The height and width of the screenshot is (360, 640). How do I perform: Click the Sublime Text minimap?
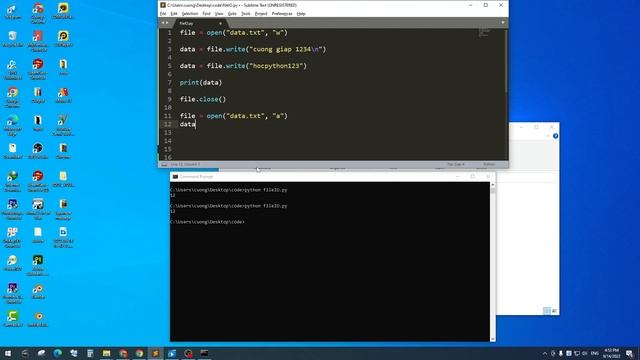pyautogui.click(x=484, y=33)
